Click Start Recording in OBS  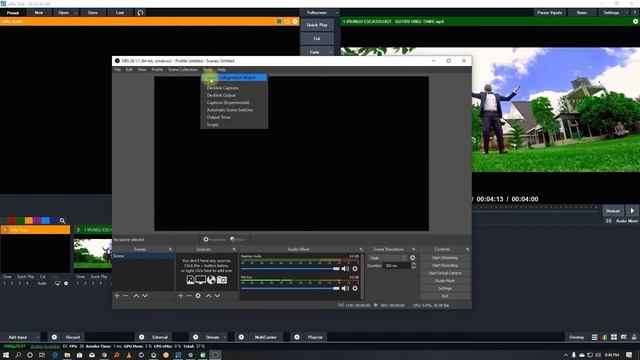click(x=445, y=266)
